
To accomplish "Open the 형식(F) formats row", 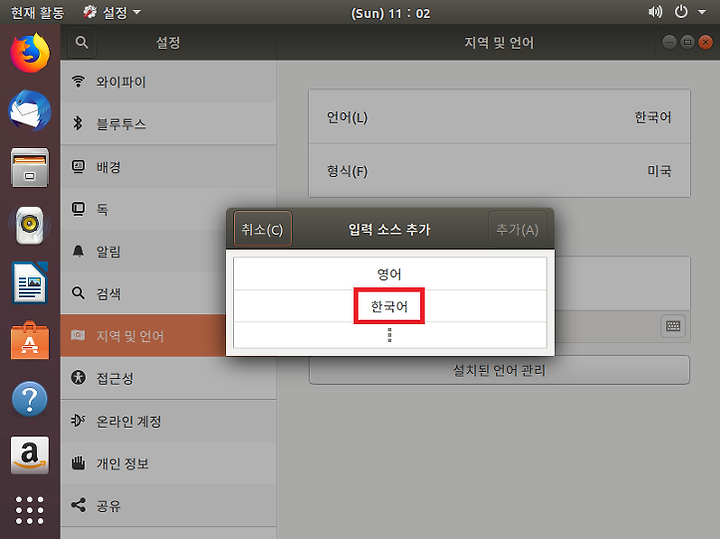I will pyautogui.click(x=499, y=171).
